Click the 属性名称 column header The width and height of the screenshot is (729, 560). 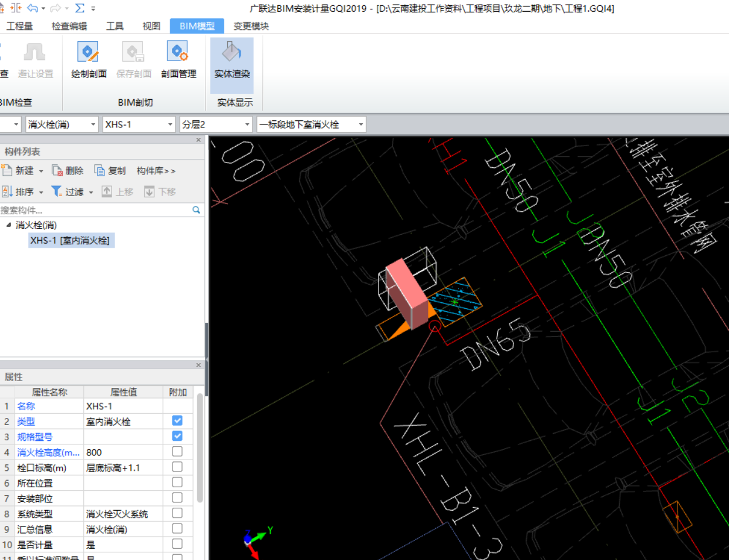point(49,392)
